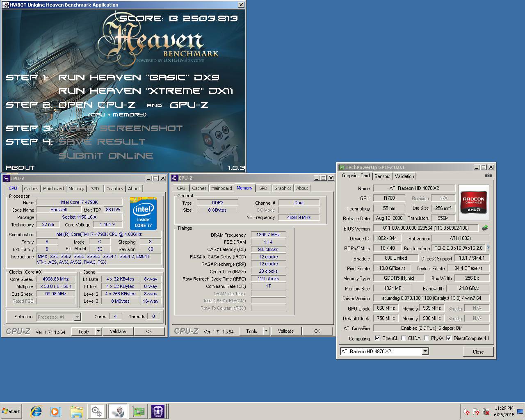This screenshot has height=420, width=525.
Task: Toggle the PhysX checkbox in GPU-Z
Action: click(x=426, y=338)
